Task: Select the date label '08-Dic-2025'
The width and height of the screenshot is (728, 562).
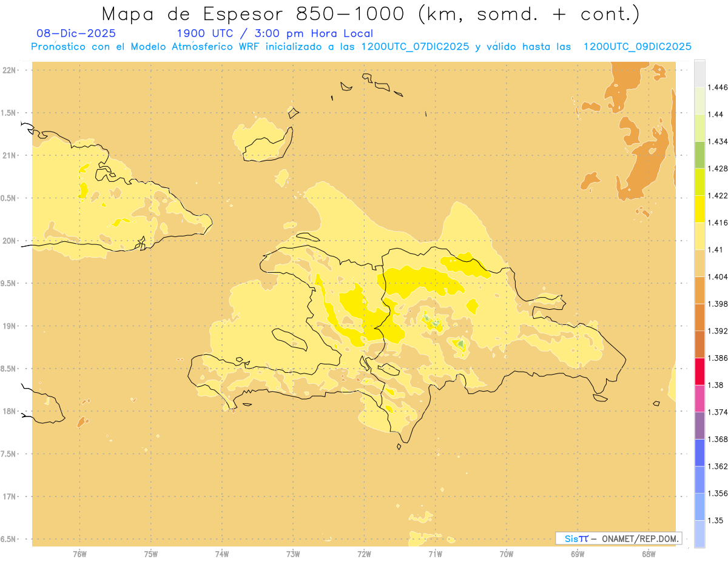Action: [x=76, y=33]
